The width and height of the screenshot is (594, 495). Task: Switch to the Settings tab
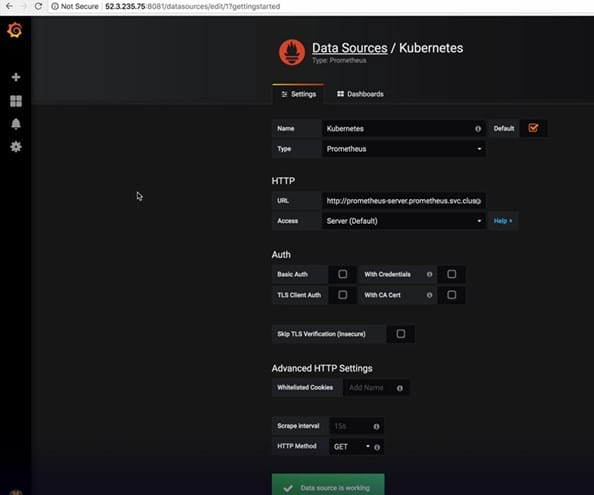coord(298,94)
